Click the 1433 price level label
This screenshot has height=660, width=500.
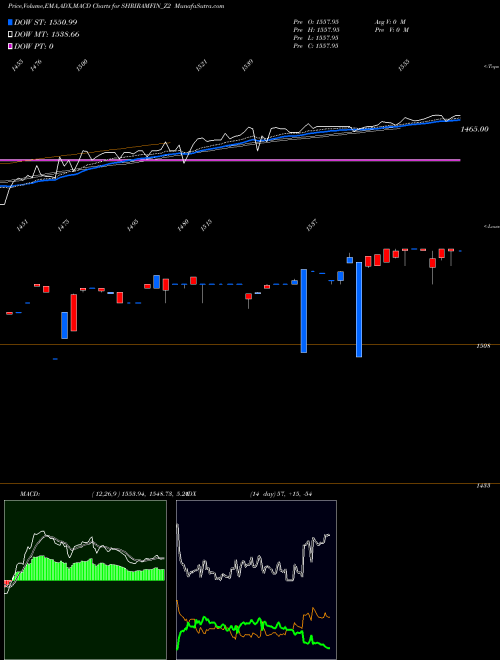[x=483, y=486]
